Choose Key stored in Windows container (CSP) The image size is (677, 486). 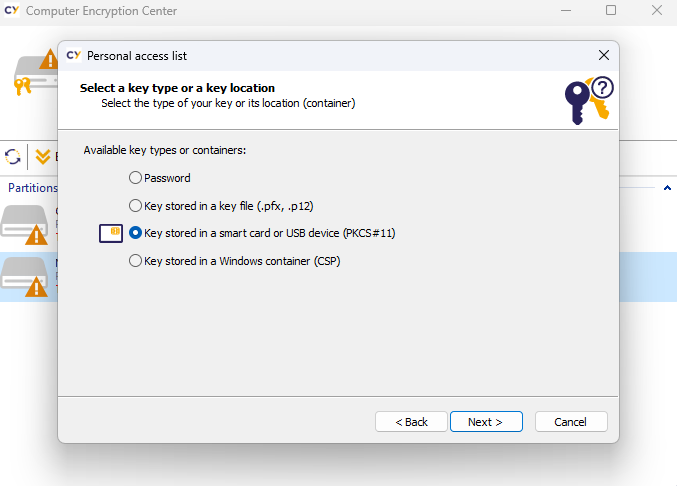136,261
